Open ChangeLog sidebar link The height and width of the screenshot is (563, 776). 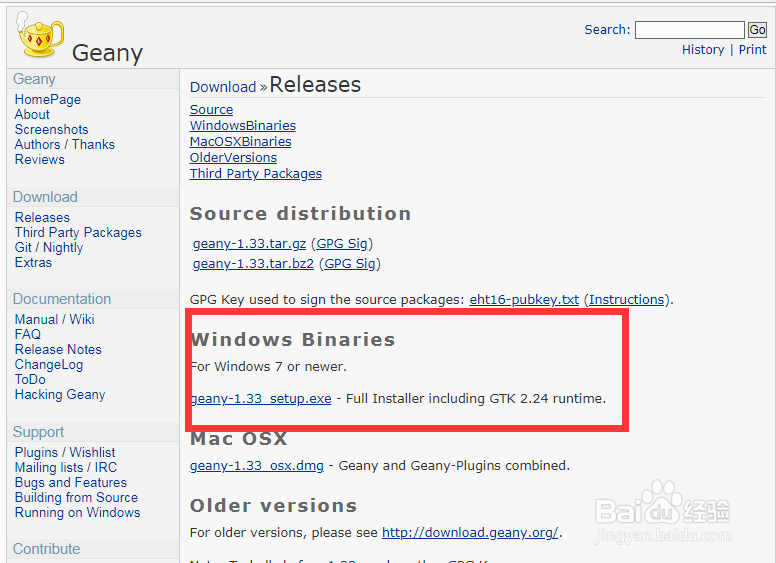click(49, 365)
